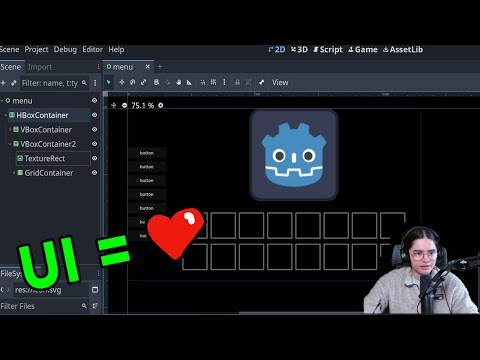
Task: Open FileSystem sort options icon
Action: click(95, 306)
